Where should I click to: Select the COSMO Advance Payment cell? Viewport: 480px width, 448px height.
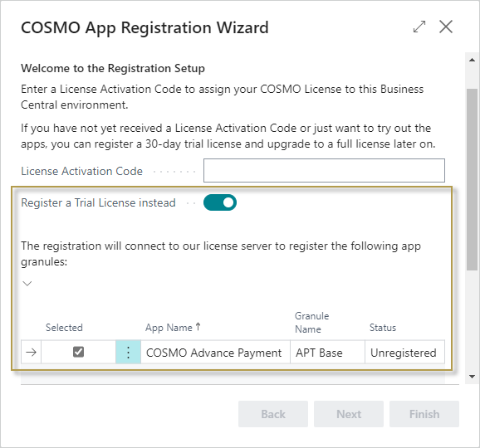tap(215, 353)
